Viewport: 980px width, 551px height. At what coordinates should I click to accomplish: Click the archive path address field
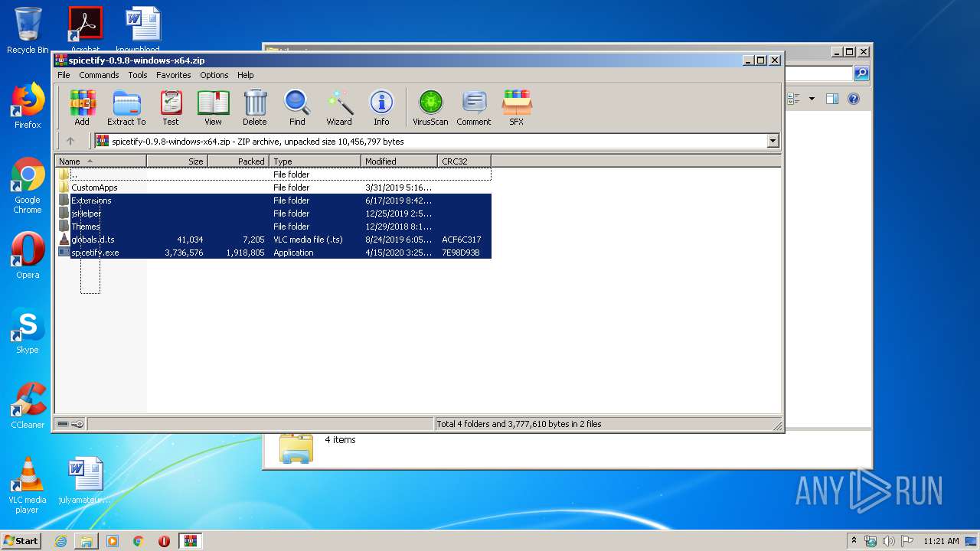436,141
